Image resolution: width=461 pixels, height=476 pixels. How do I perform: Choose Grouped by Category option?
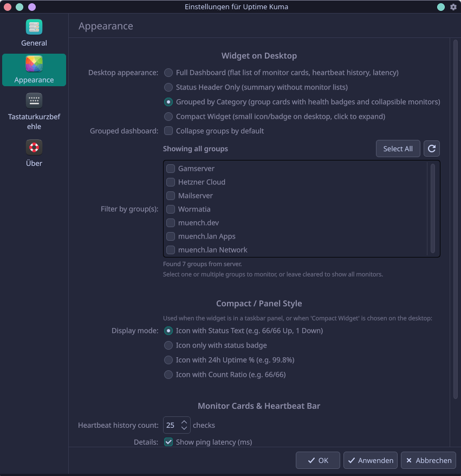coord(168,102)
